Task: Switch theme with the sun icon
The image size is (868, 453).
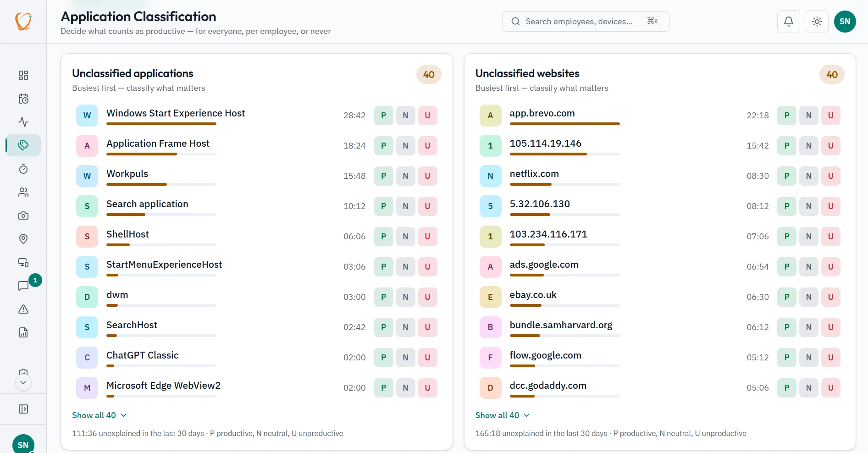Action: point(817,22)
